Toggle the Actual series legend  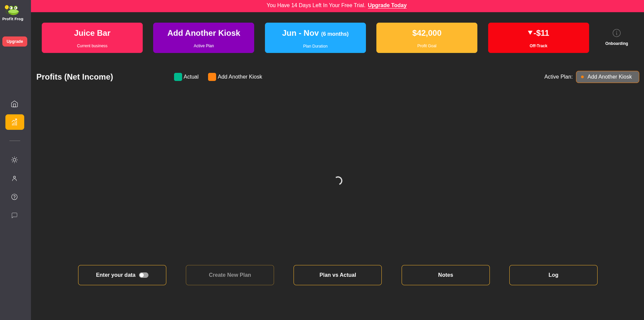coord(186,77)
